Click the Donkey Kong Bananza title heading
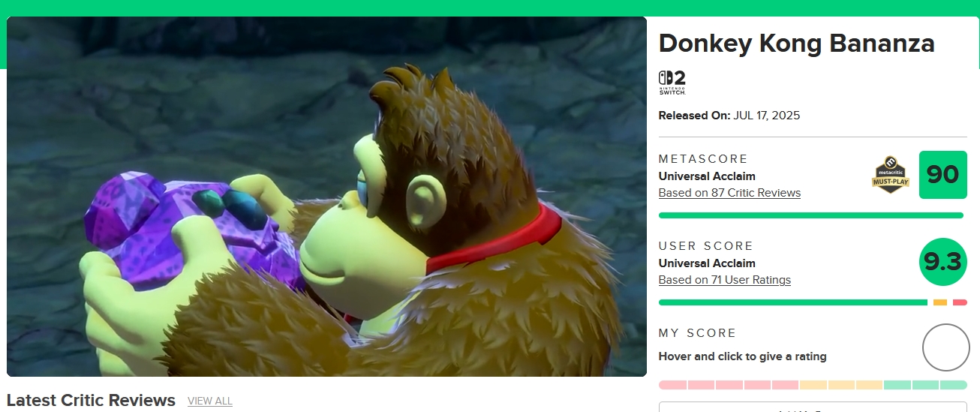This screenshot has height=412, width=980. coord(797,44)
